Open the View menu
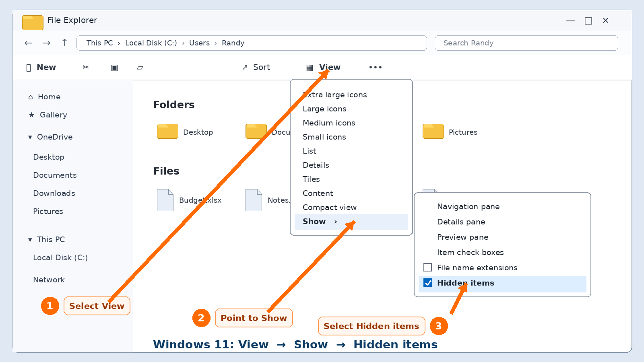644x362 pixels. click(323, 67)
